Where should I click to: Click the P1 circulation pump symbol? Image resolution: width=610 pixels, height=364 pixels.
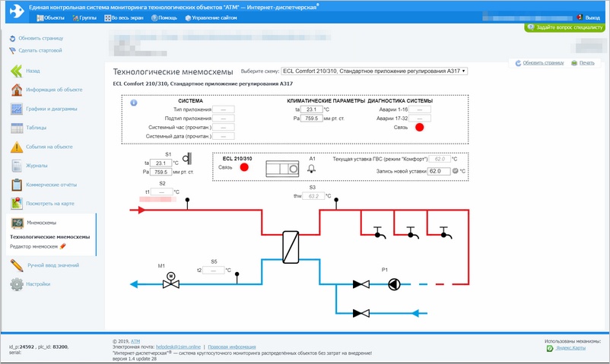tap(394, 285)
